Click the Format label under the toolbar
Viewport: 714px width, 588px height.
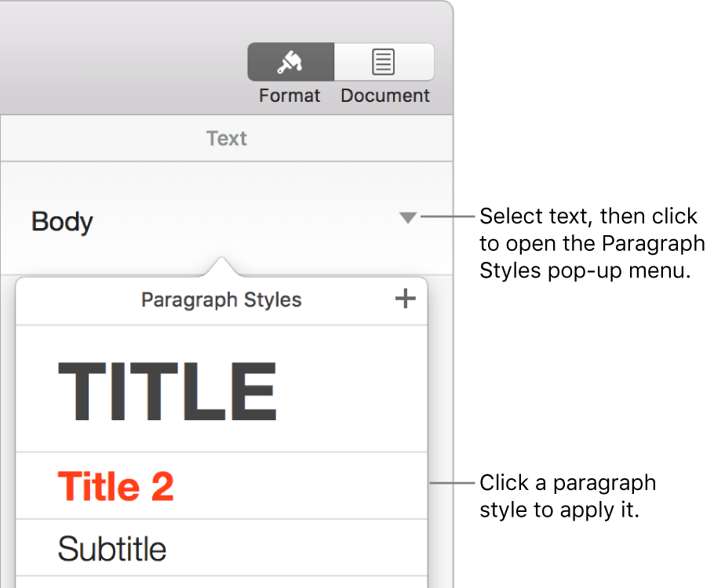pos(290,96)
